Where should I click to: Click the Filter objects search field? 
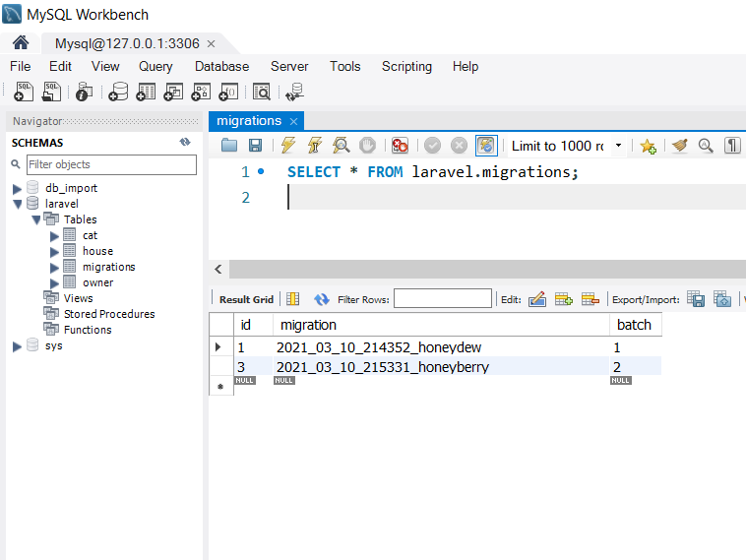(111, 164)
